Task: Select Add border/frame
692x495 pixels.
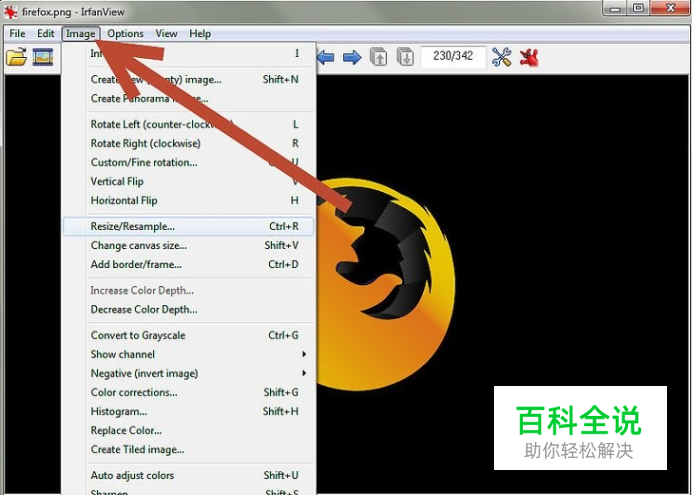Action: point(188,264)
